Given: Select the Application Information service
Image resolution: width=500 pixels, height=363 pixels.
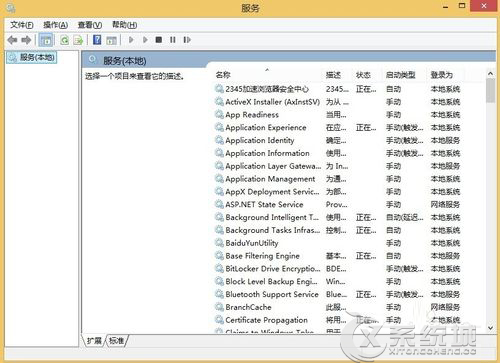Looking at the screenshot, I should click(x=337, y=153).
